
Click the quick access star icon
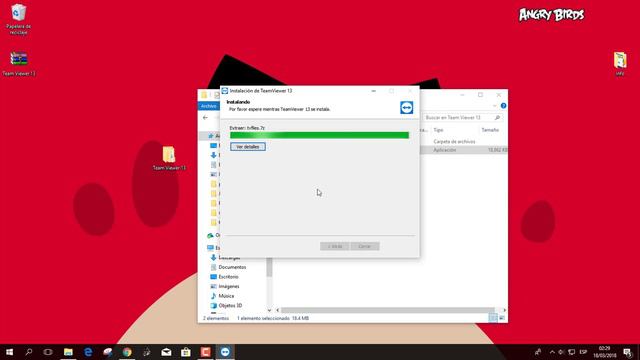(x=211, y=136)
